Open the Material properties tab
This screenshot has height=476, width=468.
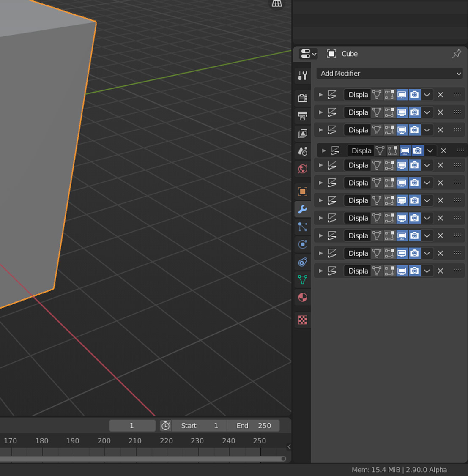[303, 297]
